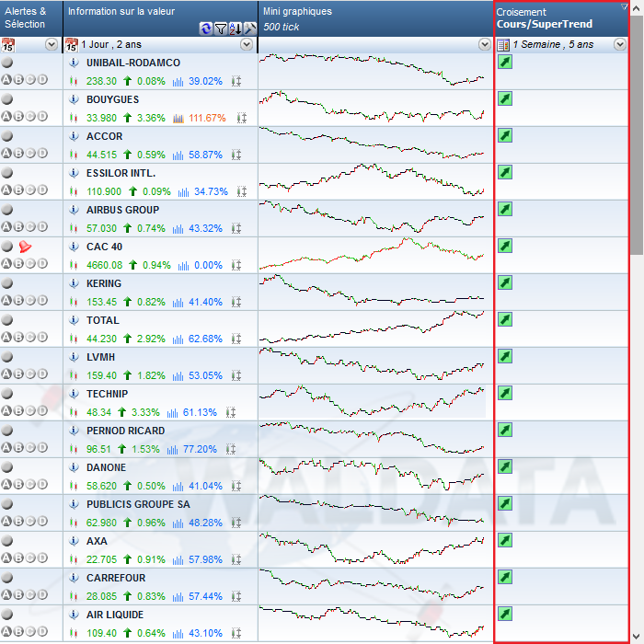Click the calendar icon beside '1 Jour , 2 ans'
This screenshot has width=644, height=644.
coord(72,44)
